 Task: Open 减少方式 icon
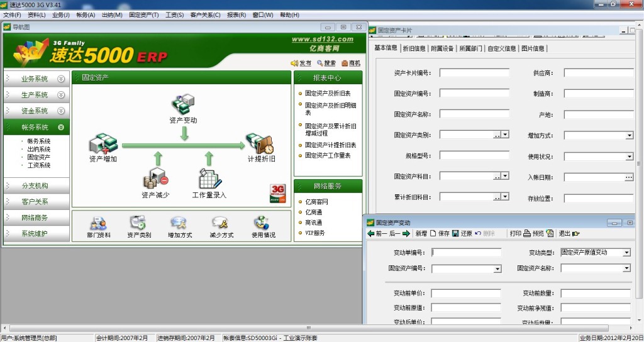[221, 223]
